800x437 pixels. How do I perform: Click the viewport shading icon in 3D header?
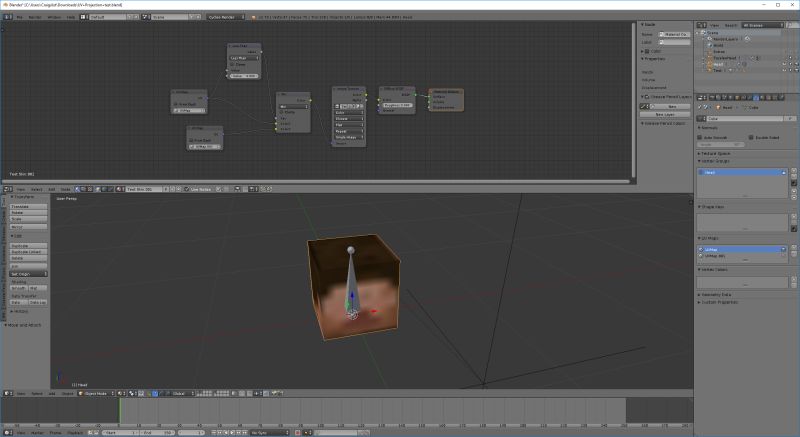click(120, 393)
